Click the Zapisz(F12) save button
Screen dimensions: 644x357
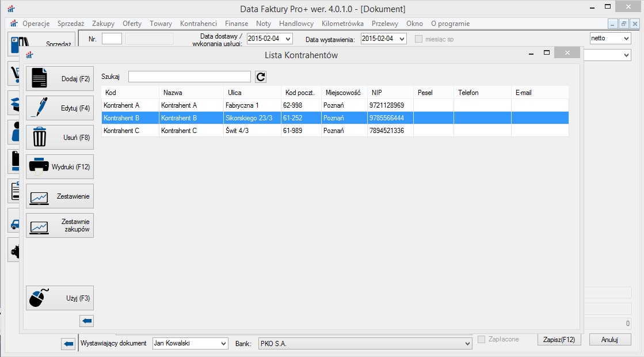pyautogui.click(x=559, y=340)
